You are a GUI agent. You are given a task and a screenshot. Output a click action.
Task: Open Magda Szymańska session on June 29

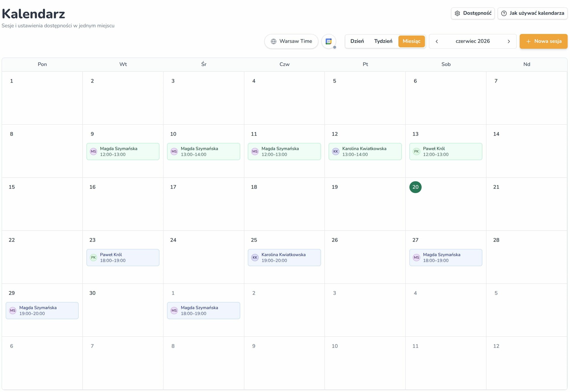(x=42, y=311)
